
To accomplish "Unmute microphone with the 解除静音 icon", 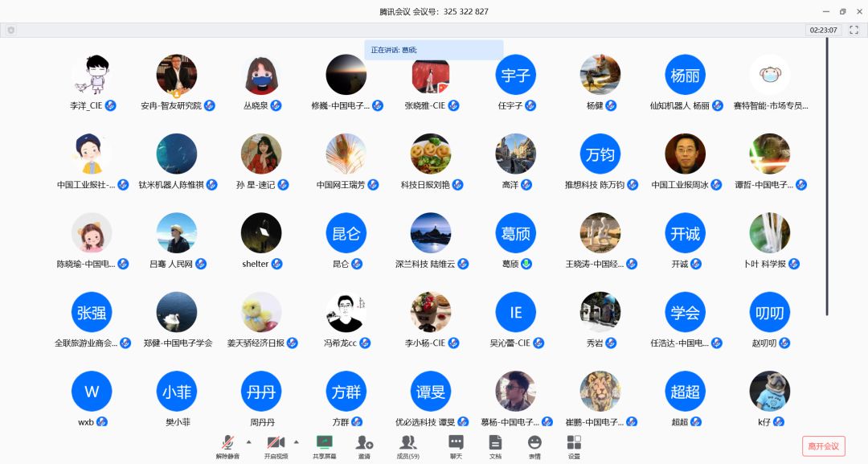I will point(228,443).
